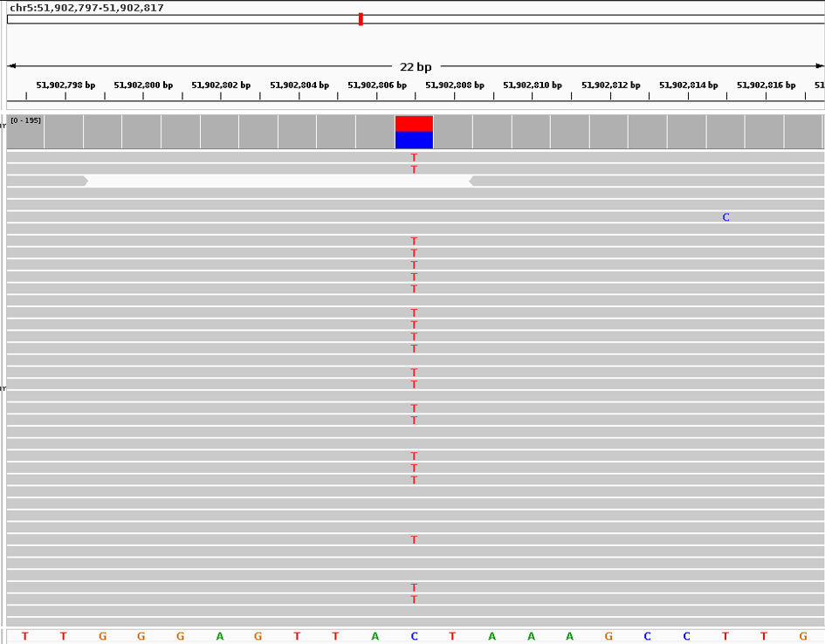Click the right arrow of the 22 bp ruler

click(x=819, y=65)
